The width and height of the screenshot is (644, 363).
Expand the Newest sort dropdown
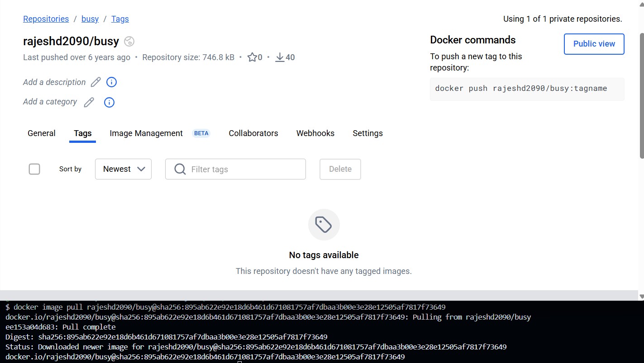[x=123, y=169]
